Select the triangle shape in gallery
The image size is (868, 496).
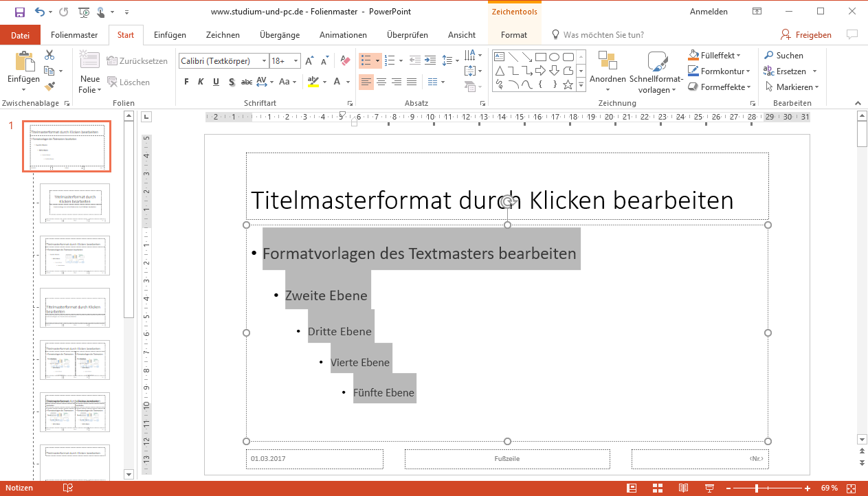point(500,71)
